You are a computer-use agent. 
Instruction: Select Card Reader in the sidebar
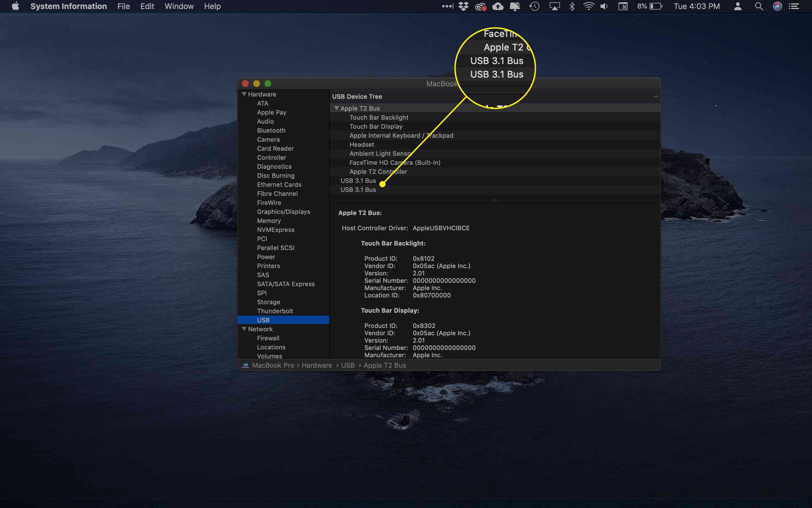(x=275, y=148)
